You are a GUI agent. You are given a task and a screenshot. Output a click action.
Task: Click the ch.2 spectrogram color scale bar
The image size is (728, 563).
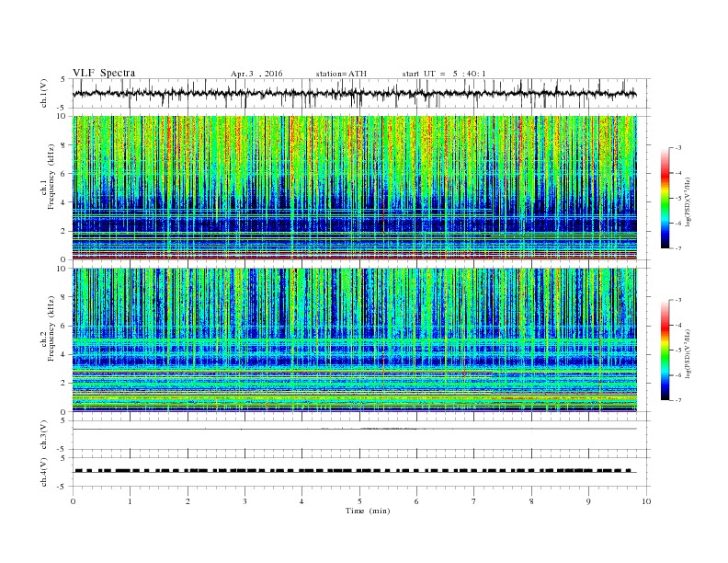point(665,350)
